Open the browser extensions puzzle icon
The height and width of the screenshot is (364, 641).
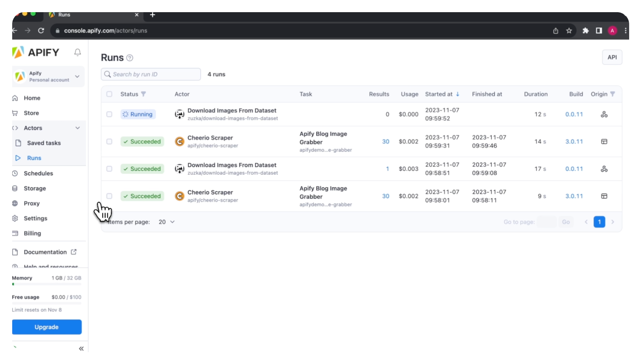point(586,31)
